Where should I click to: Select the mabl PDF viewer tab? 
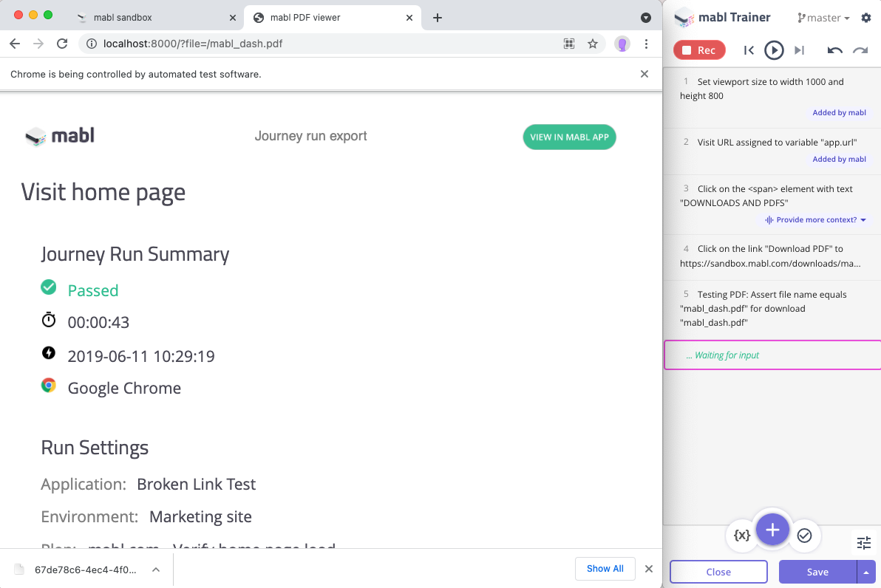333,18
